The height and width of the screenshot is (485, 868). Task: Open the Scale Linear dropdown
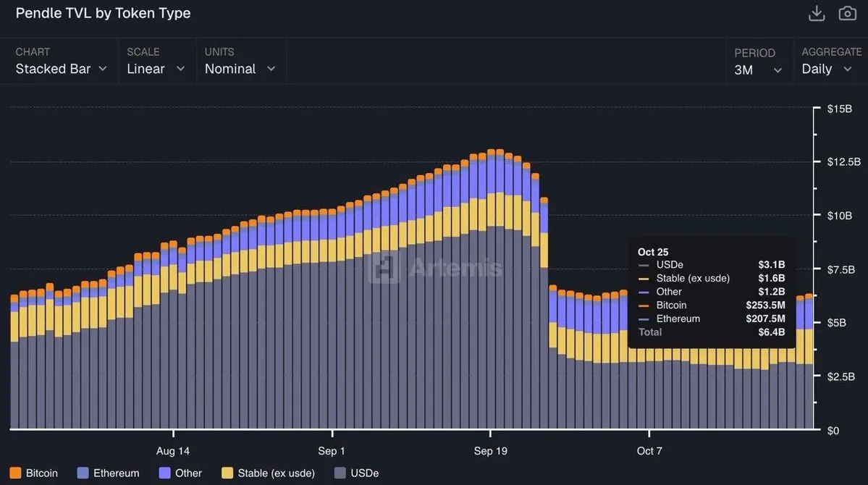[x=156, y=69]
